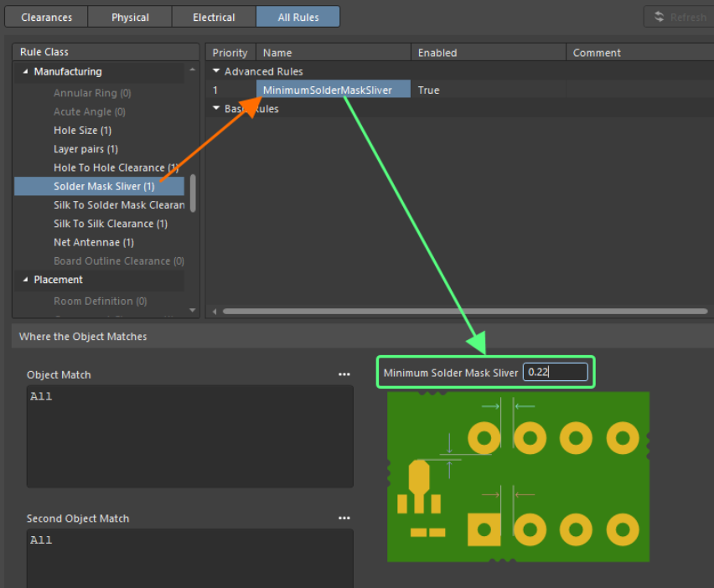Collapse the Manufacturing rule category
714x588 pixels.
(x=25, y=72)
